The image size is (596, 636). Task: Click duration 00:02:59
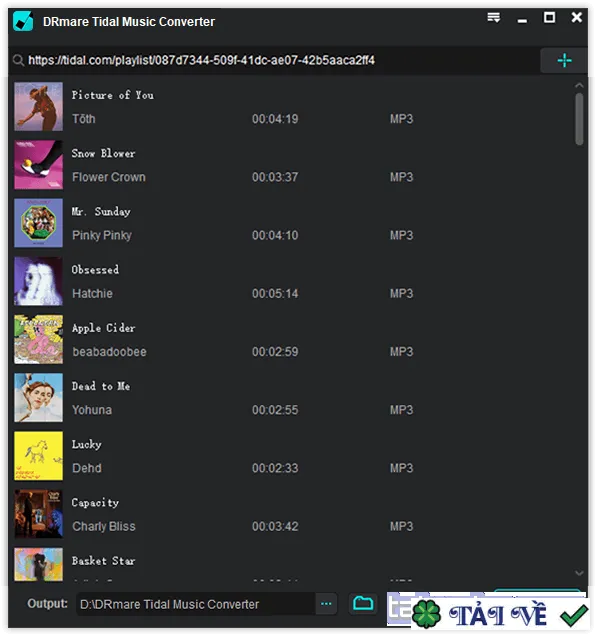tap(275, 352)
